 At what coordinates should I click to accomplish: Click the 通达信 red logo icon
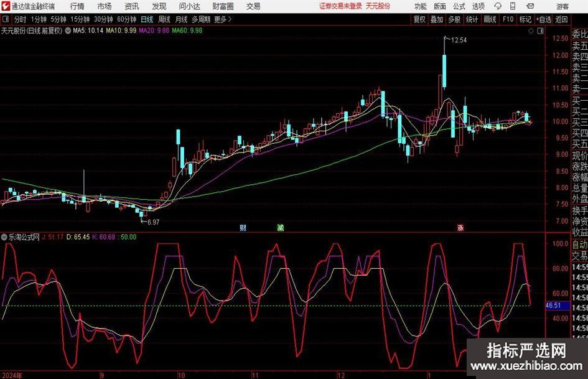pos(6,6)
